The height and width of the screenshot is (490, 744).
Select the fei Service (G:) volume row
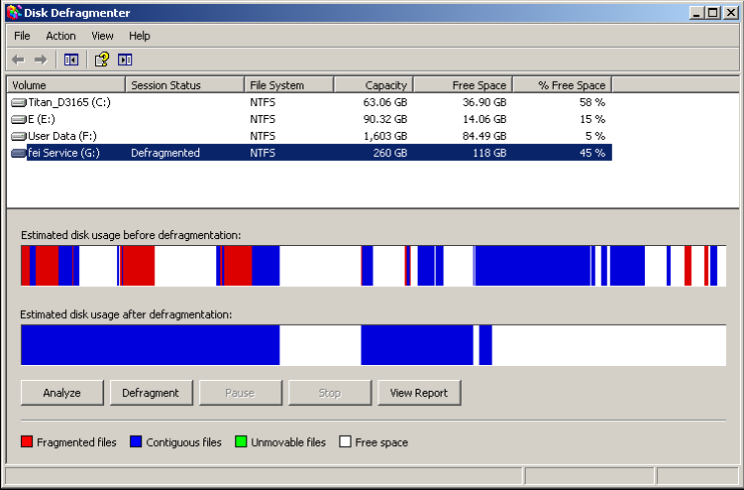(310, 153)
